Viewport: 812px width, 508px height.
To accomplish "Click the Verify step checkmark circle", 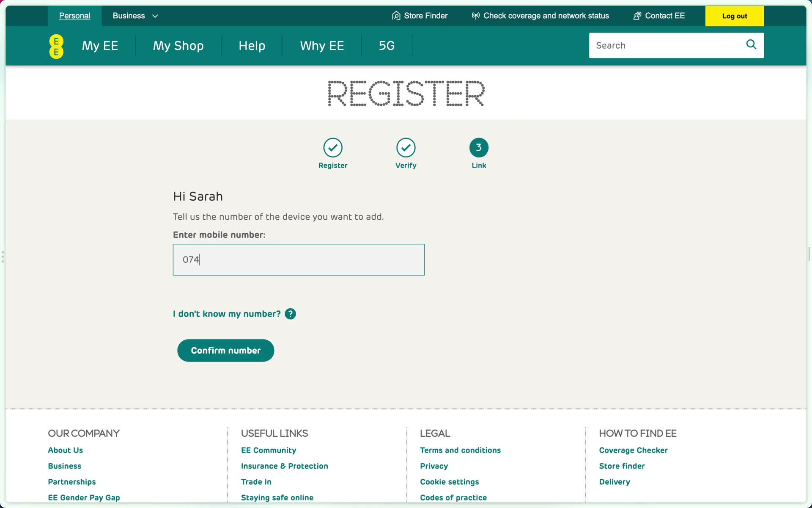I will [x=406, y=147].
